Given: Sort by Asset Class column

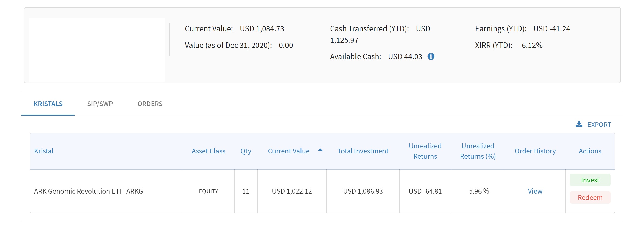Looking at the screenshot, I should coord(208,151).
